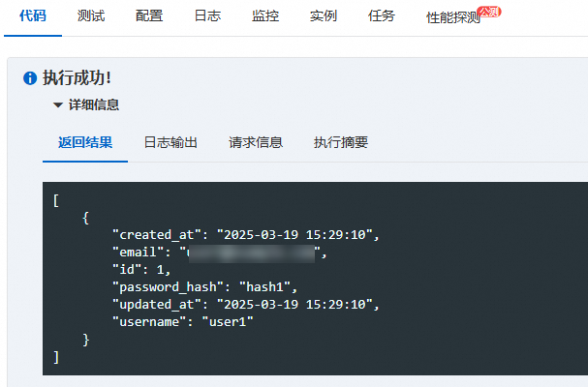Image resolution: width=588 pixels, height=387 pixels.
Task: Switch to the 代码 tab
Action: (32, 16)
